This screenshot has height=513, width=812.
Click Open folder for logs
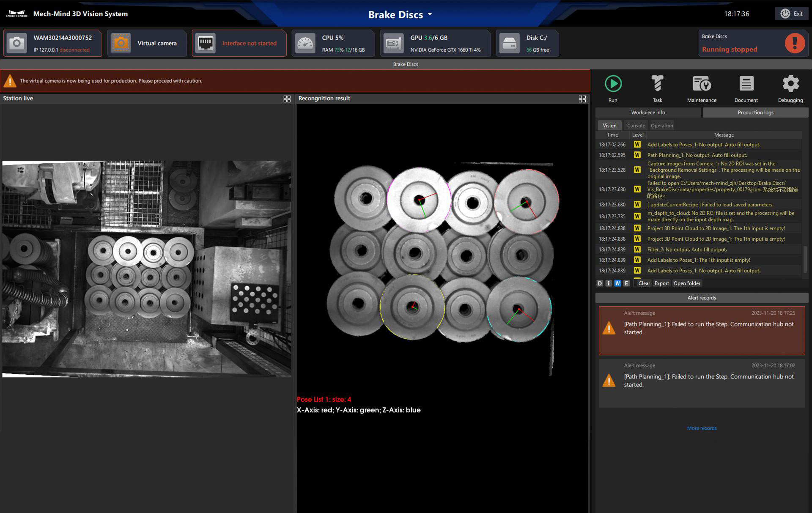point(687,283)
